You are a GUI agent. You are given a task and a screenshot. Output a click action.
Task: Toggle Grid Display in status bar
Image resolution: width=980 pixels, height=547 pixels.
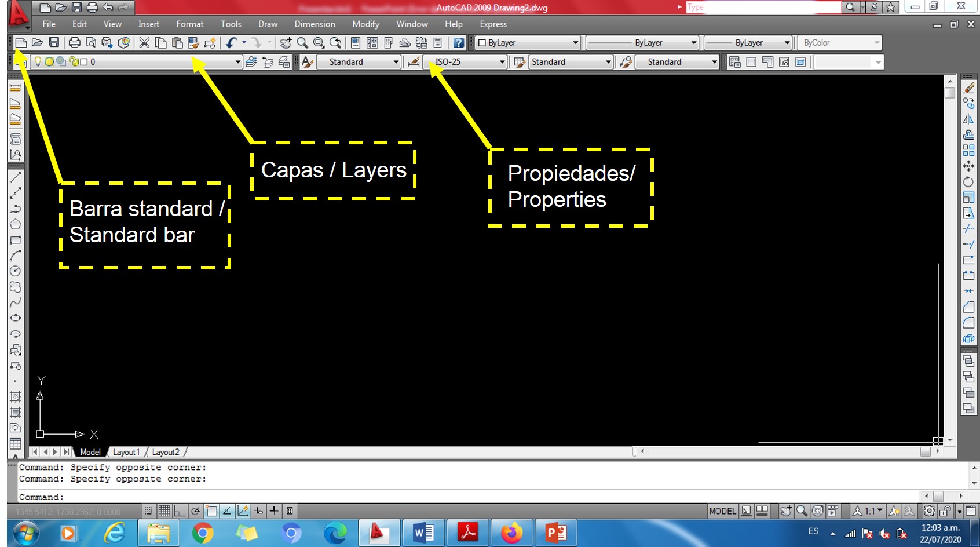pos(164,511)
